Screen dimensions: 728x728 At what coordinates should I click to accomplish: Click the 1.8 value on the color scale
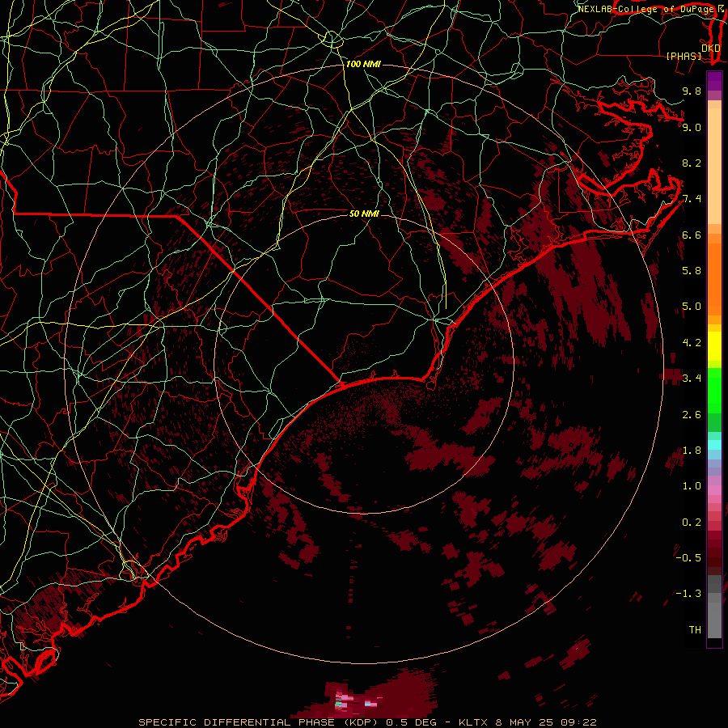pos(692,451)
